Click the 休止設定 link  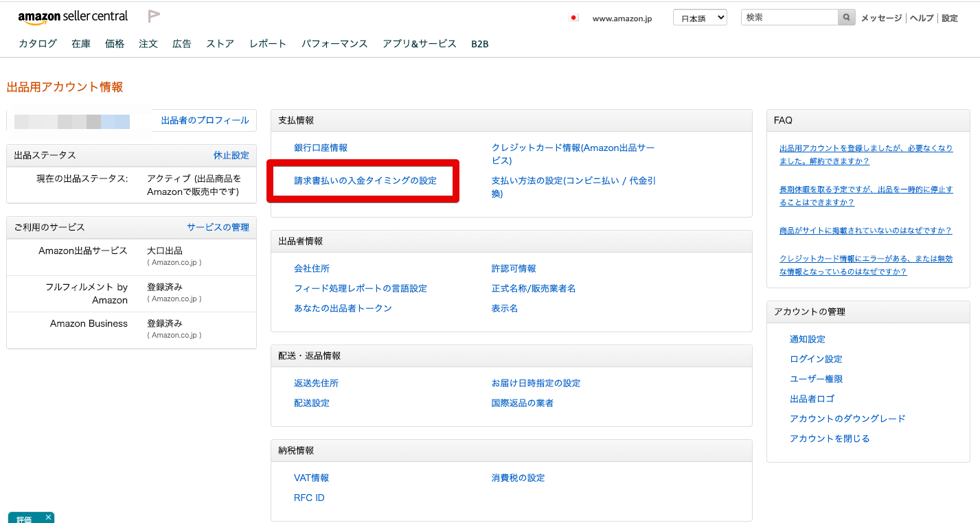[231, 155]
